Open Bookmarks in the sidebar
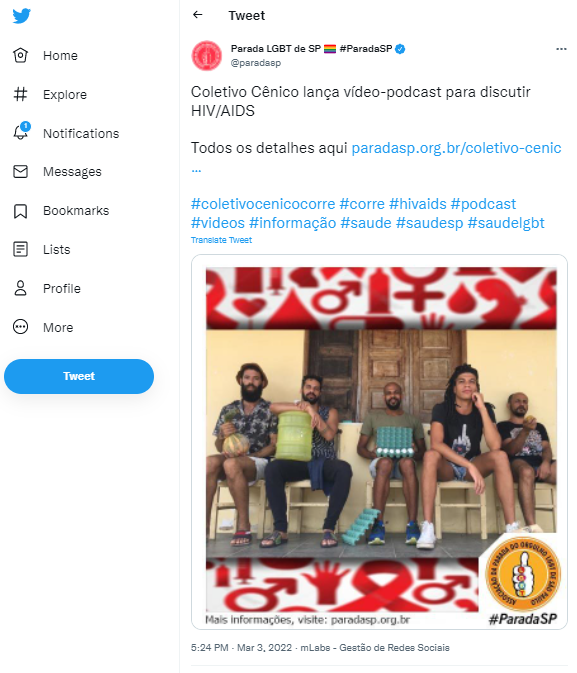The width and height of the screenshot is (577, 673). pyautogui.click(x=61, y=211)
